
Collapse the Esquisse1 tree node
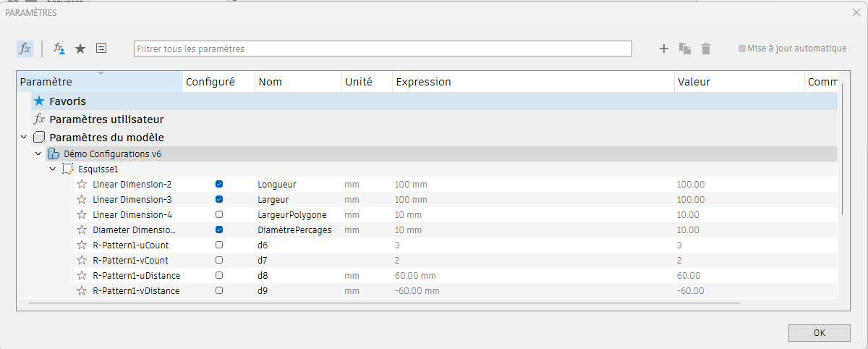click(x=53, y=169)
